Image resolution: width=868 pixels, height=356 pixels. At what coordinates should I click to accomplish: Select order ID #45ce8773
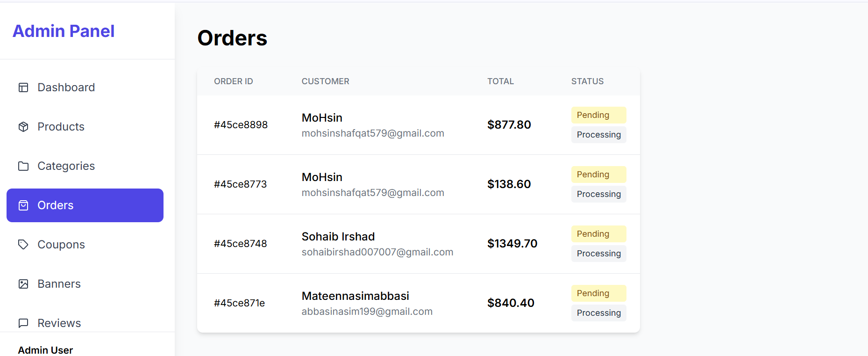[240, 184]
